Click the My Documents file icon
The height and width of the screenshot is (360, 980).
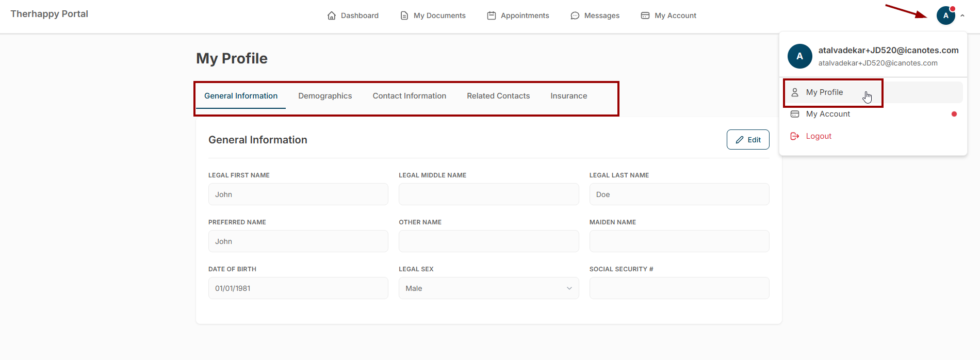[x=404, y=15]
